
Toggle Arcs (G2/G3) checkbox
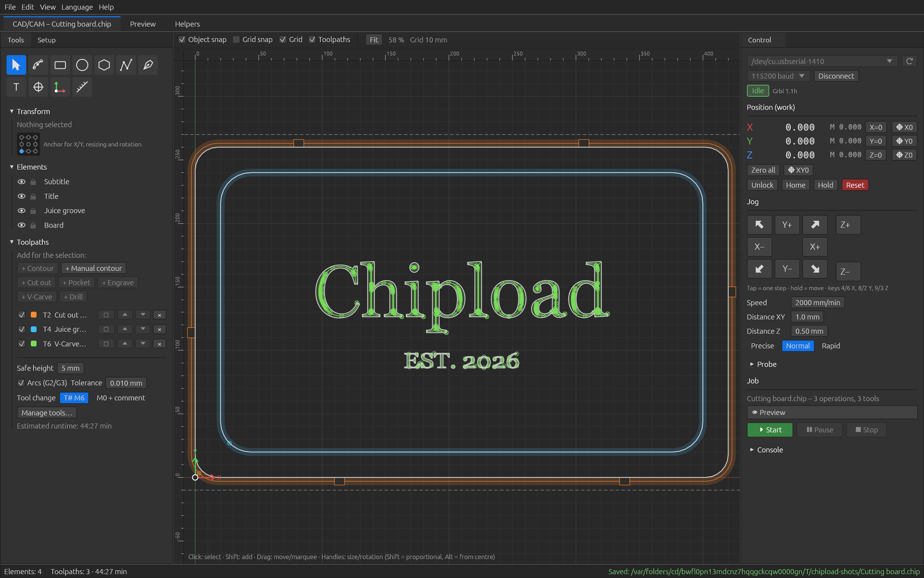pyautogui.click(x=21, y=383)
